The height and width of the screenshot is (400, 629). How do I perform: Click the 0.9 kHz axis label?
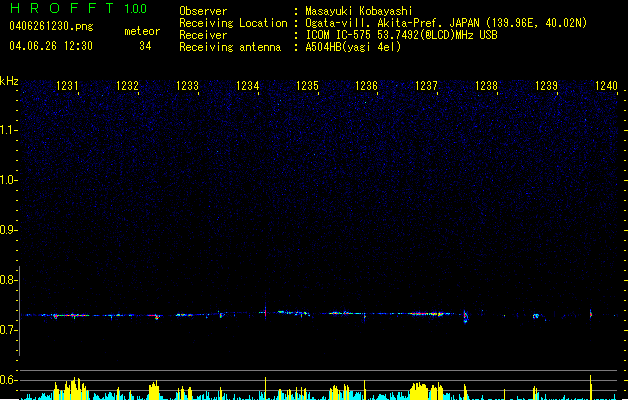coord(9,230)
